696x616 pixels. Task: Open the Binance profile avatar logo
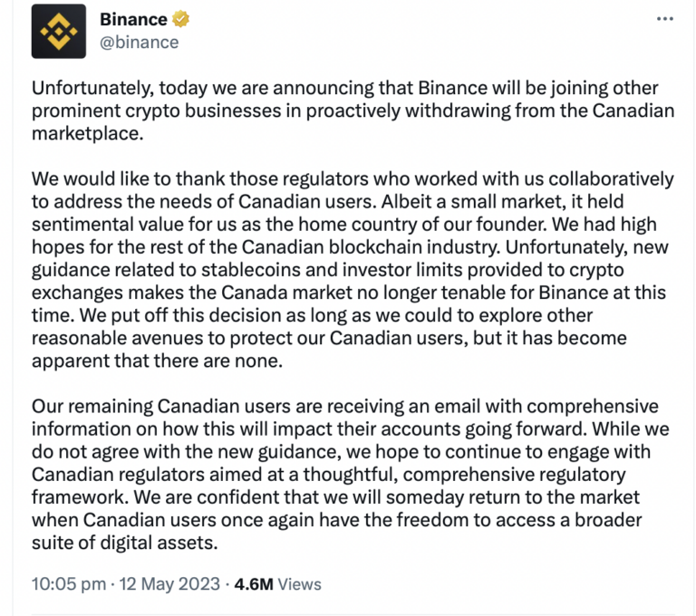(x=59, y=31)
